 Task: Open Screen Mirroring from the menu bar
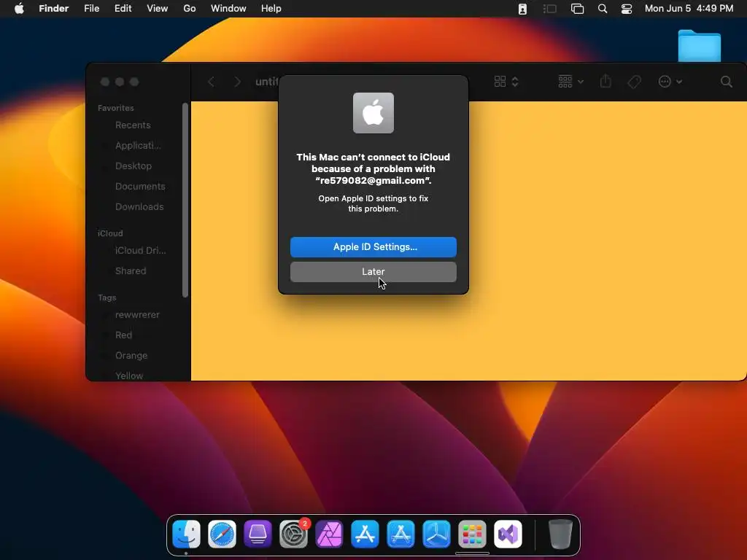pos(578,9)
